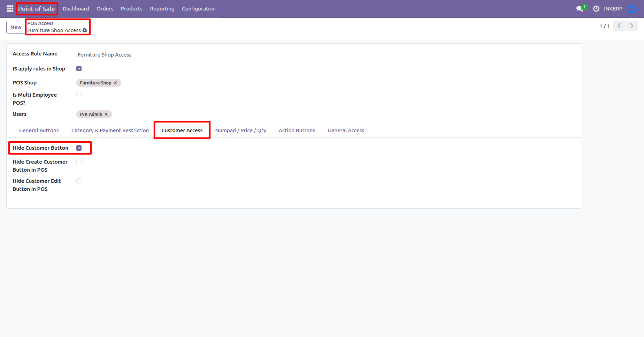Go to previous record arrow
644x337 pixels.
(619, 26)
